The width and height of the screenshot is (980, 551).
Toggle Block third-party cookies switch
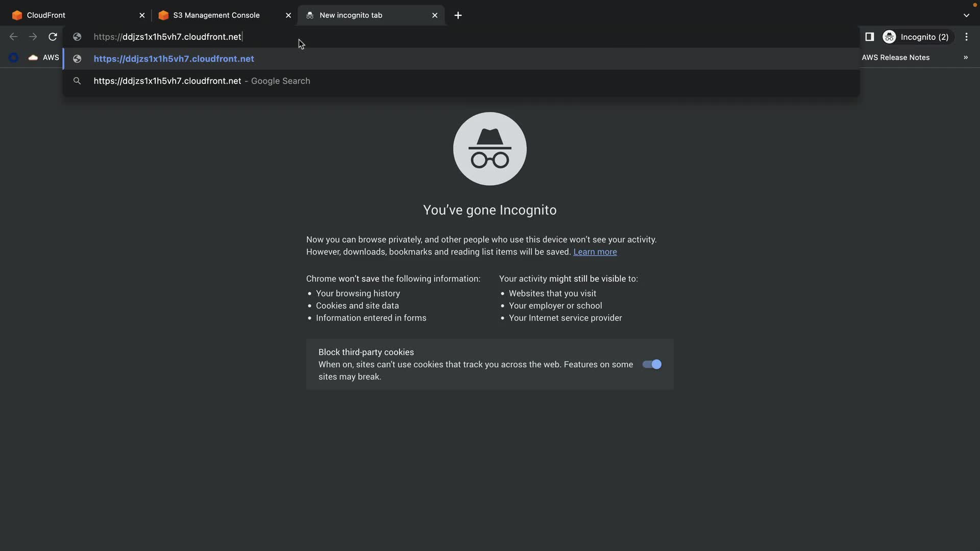point(652,364)
